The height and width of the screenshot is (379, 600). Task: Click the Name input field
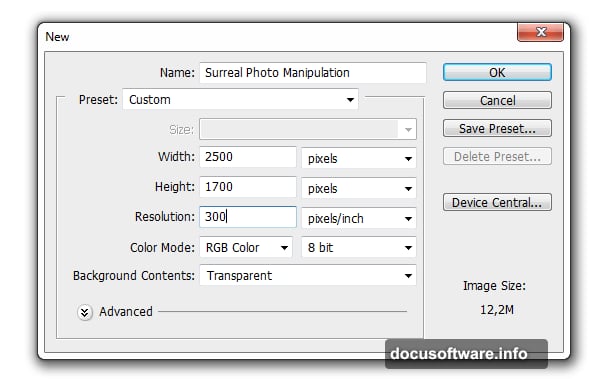pos(313,73)
